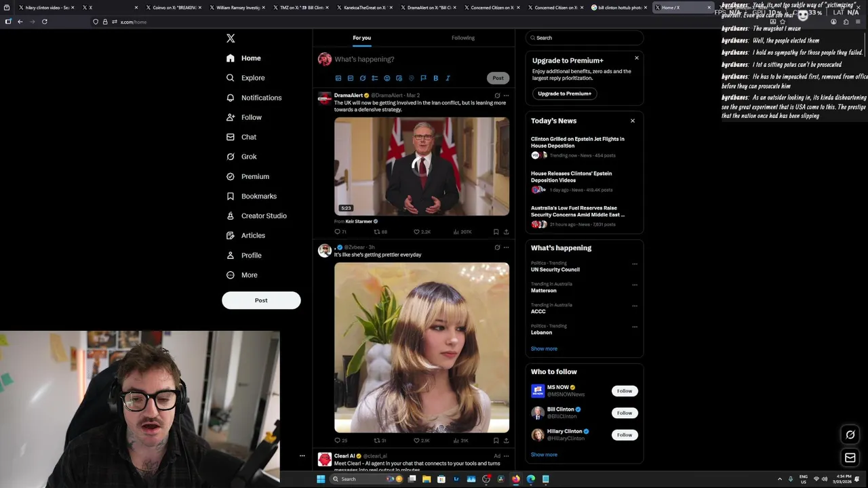Viewport: 868px width, 488px height.
Task: Like the DramaAlert post
Action: (x=423, y=232)
